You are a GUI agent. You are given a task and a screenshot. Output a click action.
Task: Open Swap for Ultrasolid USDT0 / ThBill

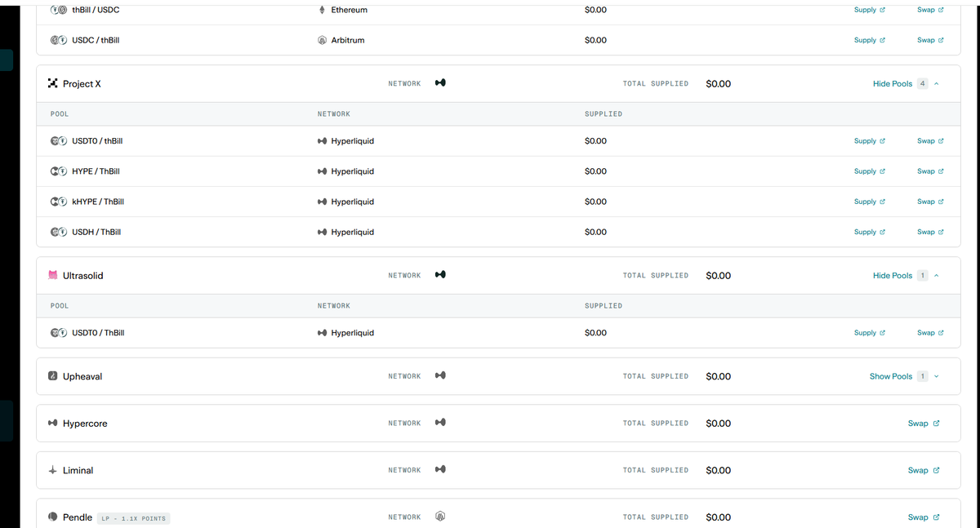(x=930, y=333)
